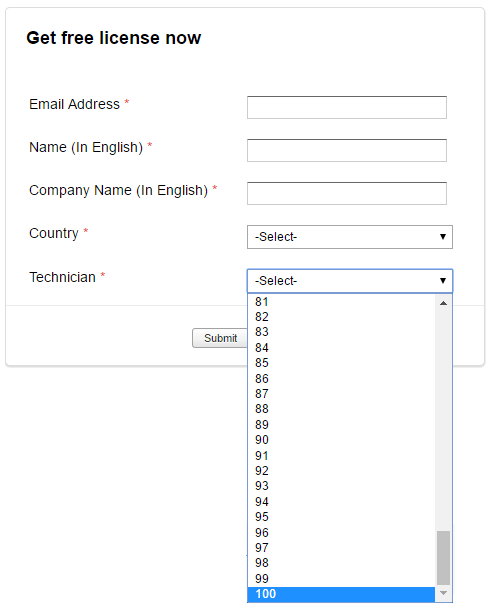The width and height of the screenshot is (491, 610).
Task: Select option 100 in Technician list
Action: (x=341, y=594)
